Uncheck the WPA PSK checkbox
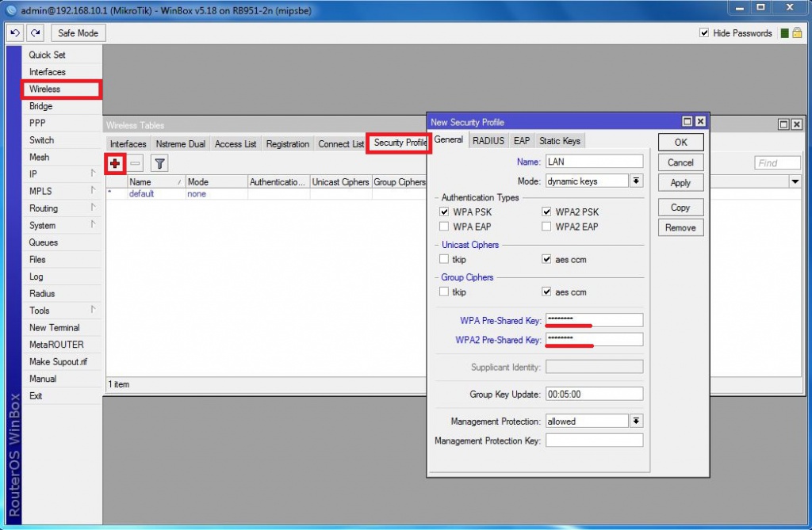Image resolution: width=812 pixels, height=530 pixels. pyautogui.click(x=444, y=212)
